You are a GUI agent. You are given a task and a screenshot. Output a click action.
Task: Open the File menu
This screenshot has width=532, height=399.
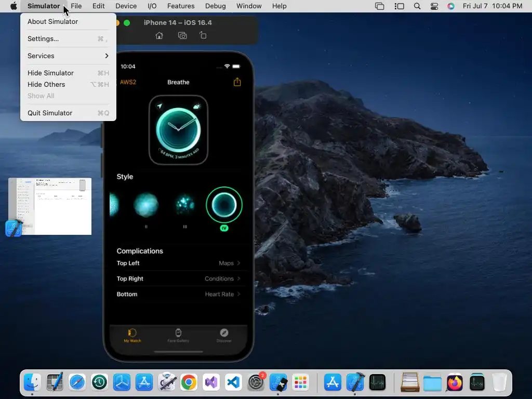pos(76,6)
